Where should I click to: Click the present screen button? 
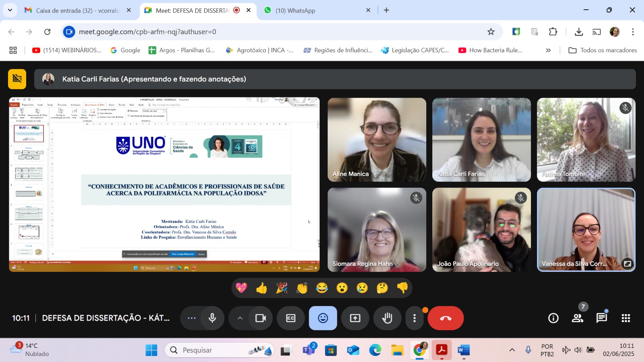(355, 318)
